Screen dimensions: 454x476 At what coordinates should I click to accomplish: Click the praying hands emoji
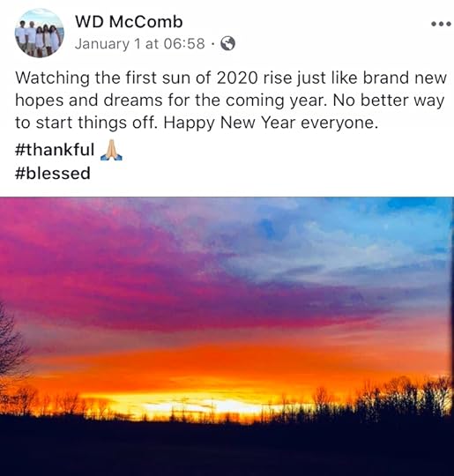111,150
